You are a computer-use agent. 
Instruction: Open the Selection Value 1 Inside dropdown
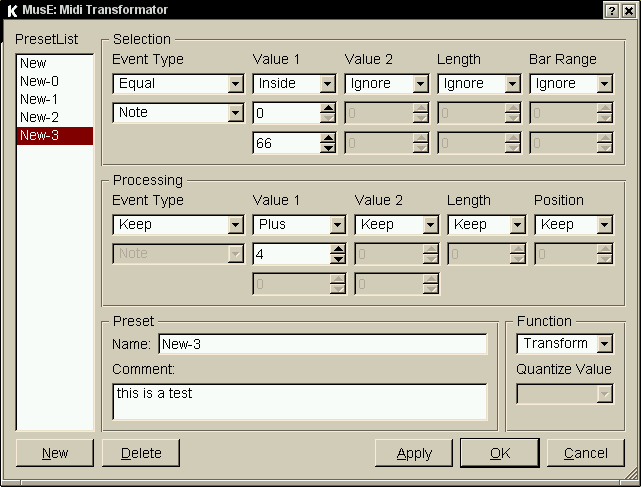pyautogui.click(x=327, y=84)
